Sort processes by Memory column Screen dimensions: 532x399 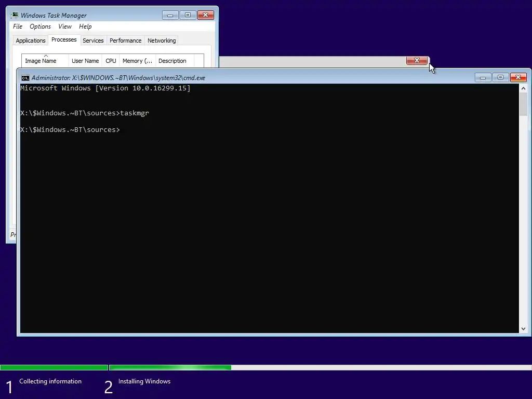click(137, 61)
